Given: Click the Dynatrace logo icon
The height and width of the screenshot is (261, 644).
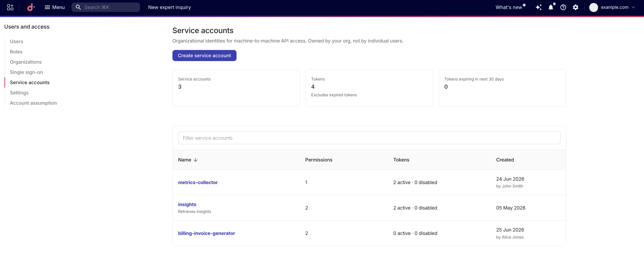Looking at the screenshot, I should click(x=31, y=7).
